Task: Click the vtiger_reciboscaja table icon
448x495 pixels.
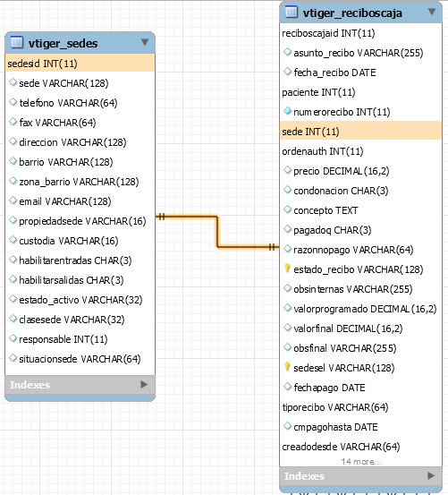Action: tap(292, 12)
